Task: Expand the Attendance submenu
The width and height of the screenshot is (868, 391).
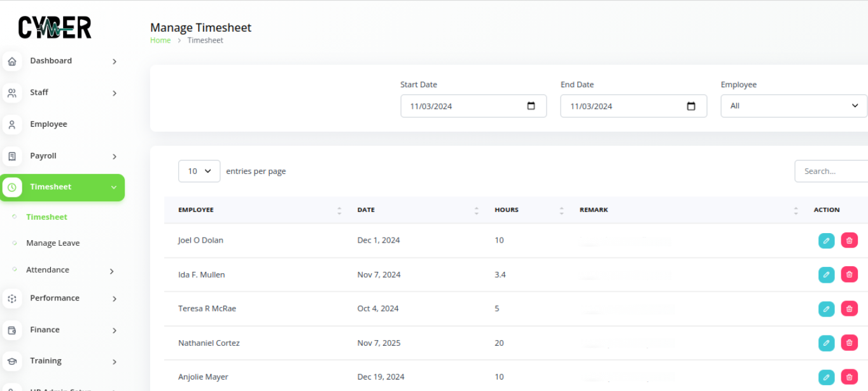Action: tap(111, 271)
